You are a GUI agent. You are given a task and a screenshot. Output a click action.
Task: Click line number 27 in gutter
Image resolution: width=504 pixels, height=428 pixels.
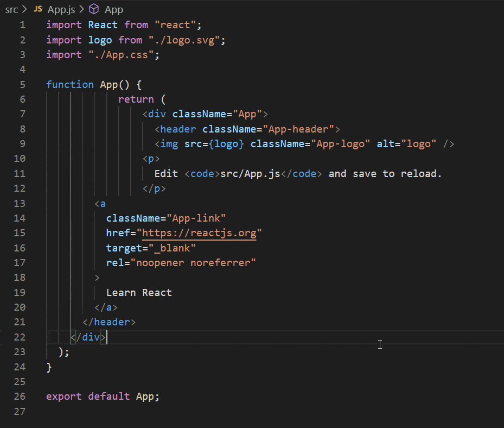(20, 411)
